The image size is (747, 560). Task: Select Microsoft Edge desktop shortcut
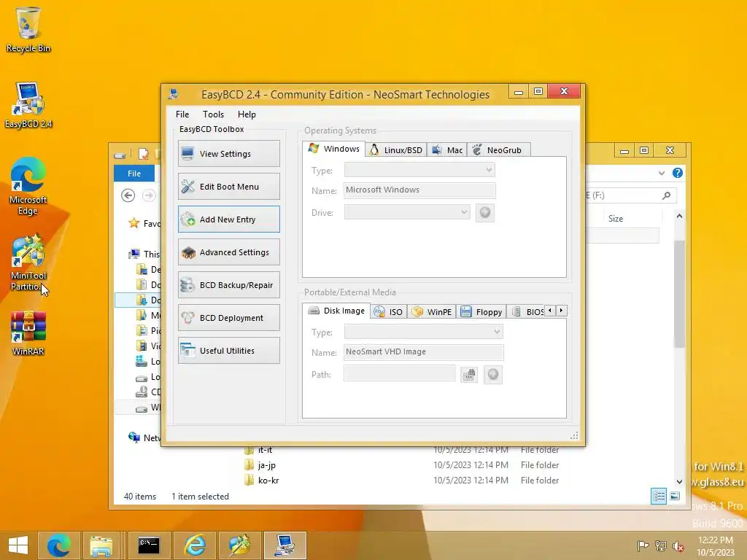(x=28, y=186)
